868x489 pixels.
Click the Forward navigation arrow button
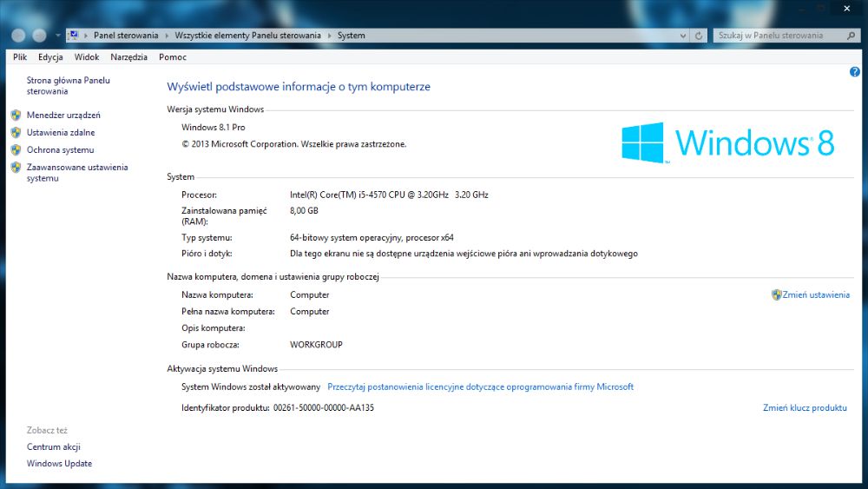(x=39, y=36)
